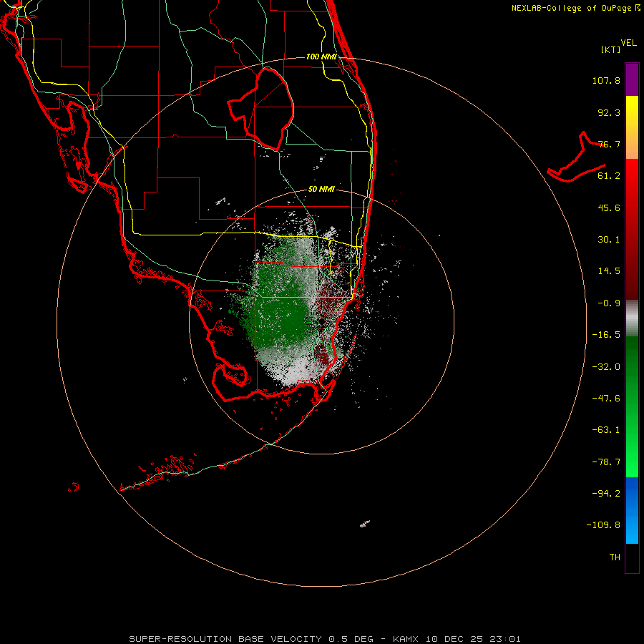Pick the gray band of the velocity scale
Viewport: 644px width, 644px height.
coord(632,318)
